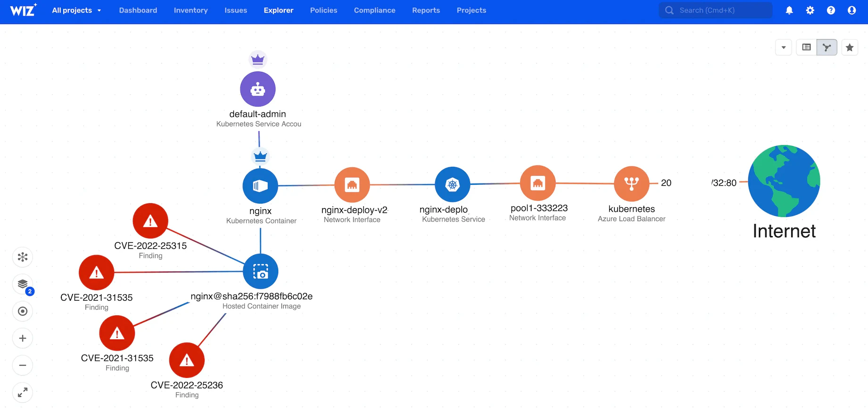Select the Internet globe node
Viewport: 868px width, 410px height.
pyautogui.click(x=784, y=181)
